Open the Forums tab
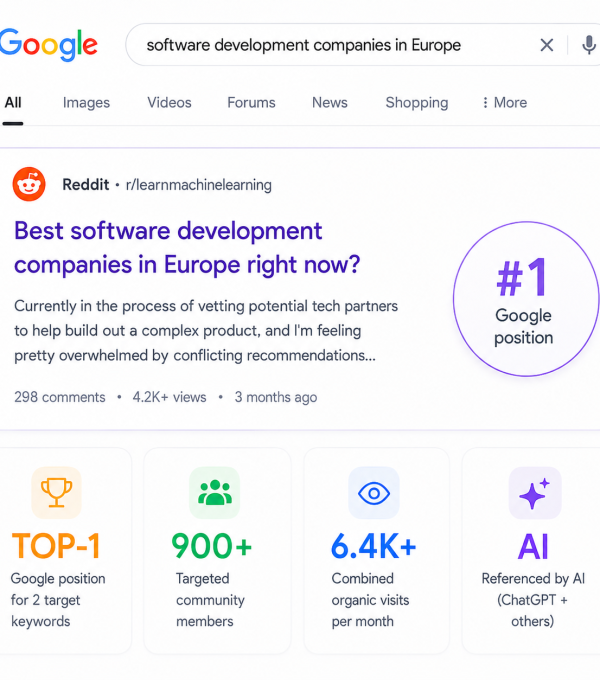600x680 pixels. pos(251,102)
